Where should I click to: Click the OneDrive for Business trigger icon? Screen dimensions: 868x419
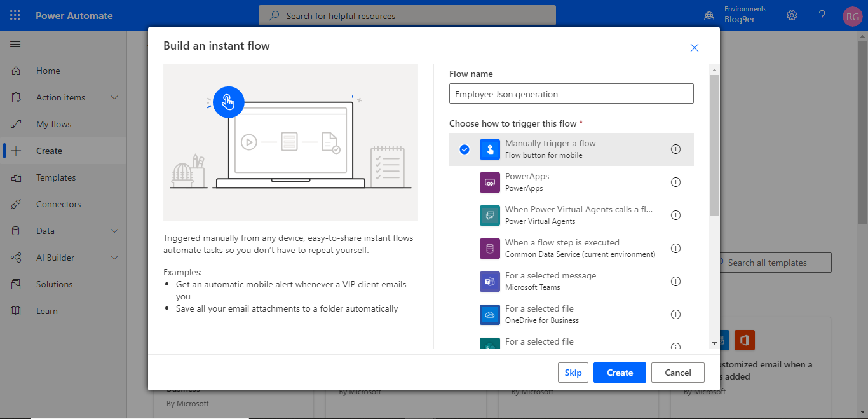[x=489, y=314]
